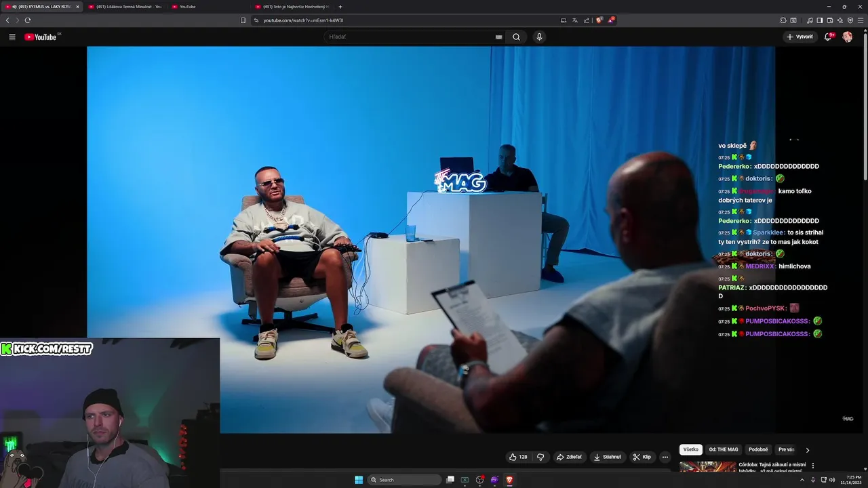The height and width of the screenshot is (488, 868).
Task: Open more actions menu under video
Action: tap(665, 457)
